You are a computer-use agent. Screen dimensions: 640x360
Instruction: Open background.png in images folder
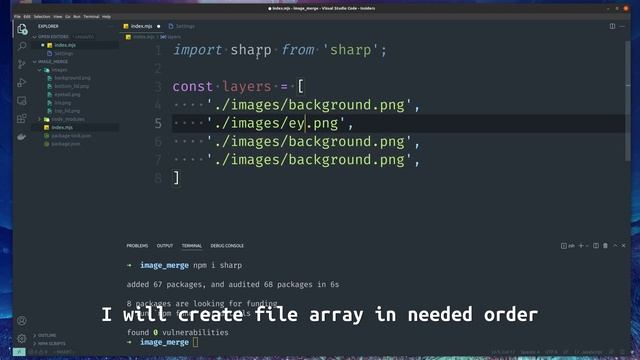point(72,78)
